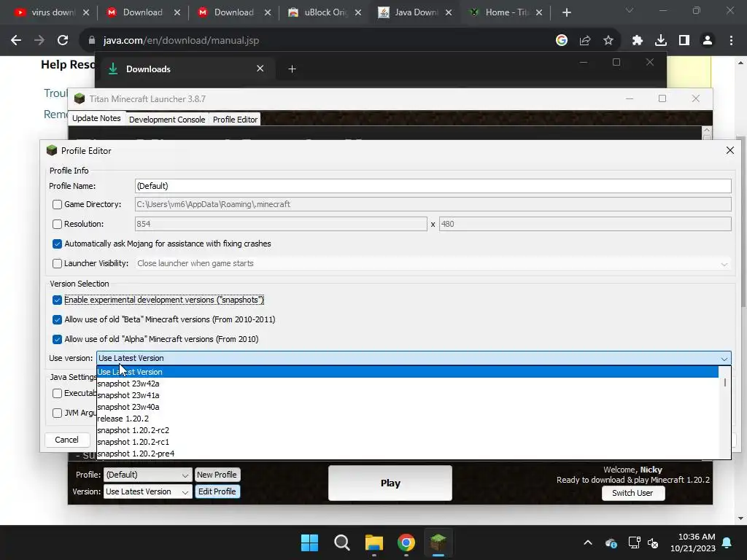Viewport: 747px width, 560px height.
Task: Choose release 1.20.2
Action: pyautogui.click(x=407, y=419)
